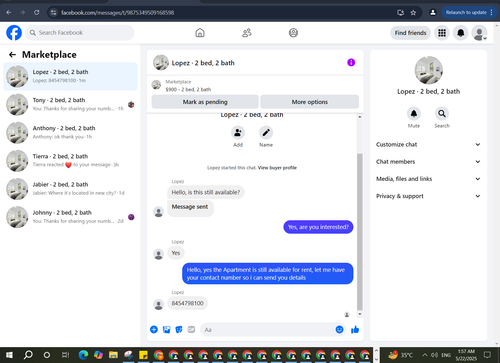Open the Tierra - 2 bed, 2 bath chat
Screen dimensions: 500x363
pyautogui.click(x=70, y=160)
